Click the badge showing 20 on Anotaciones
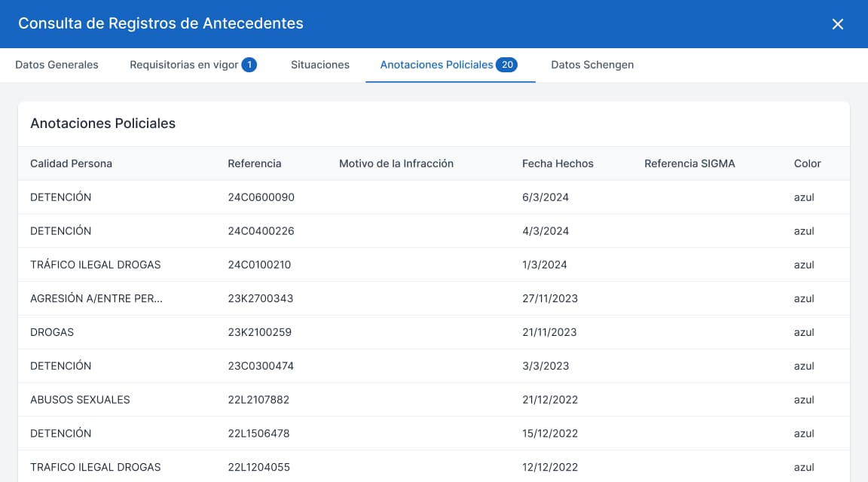Image resolution: width=868 pixels, height=482 pixels. point(506,65)
